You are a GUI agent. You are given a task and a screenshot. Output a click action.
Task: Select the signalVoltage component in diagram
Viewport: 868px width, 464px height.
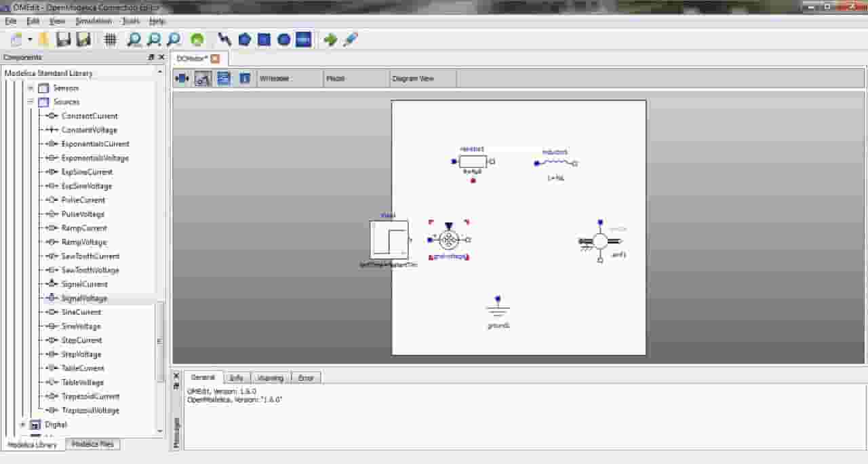(448, 239)
